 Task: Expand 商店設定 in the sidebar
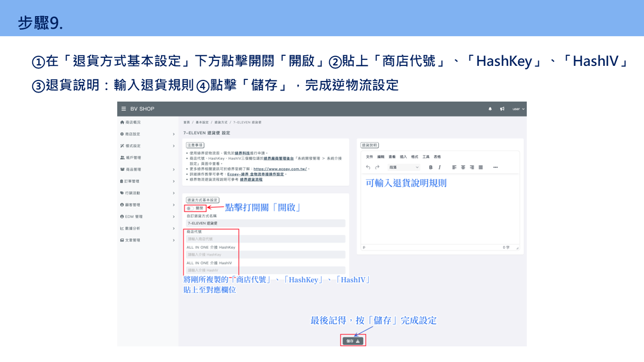148,134
